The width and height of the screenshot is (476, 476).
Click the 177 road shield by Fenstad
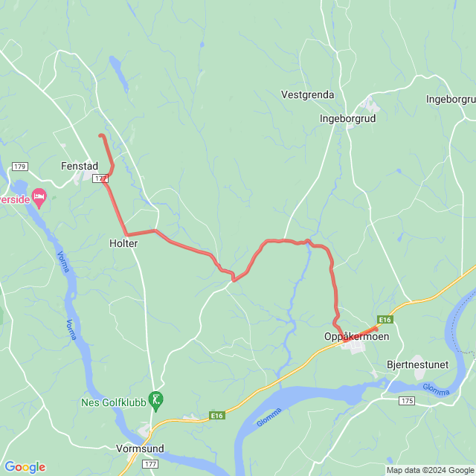pos(100,178)
